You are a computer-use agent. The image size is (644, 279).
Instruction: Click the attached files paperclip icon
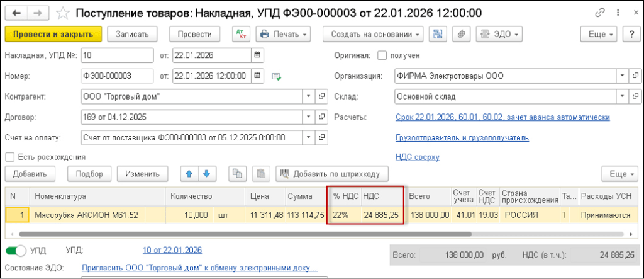click(462, 34)
